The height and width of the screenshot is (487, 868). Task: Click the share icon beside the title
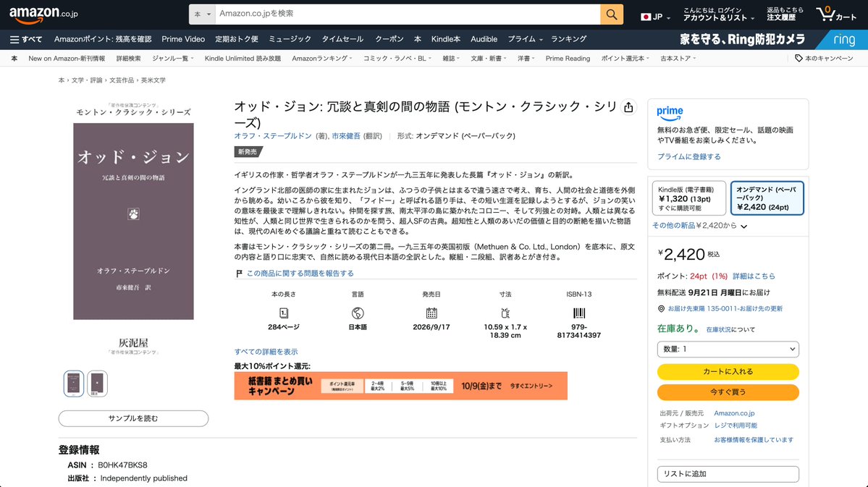628,107
